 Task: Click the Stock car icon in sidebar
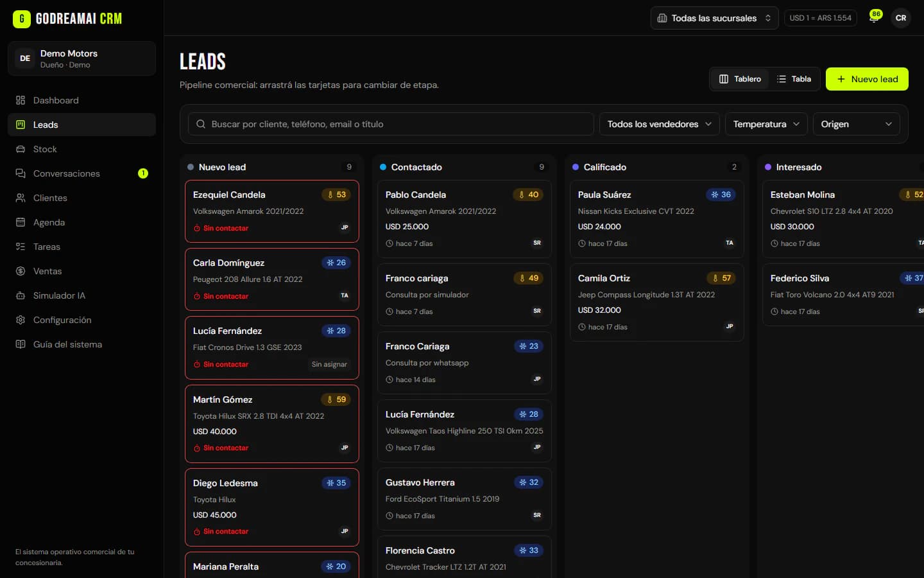coord(21,149)
